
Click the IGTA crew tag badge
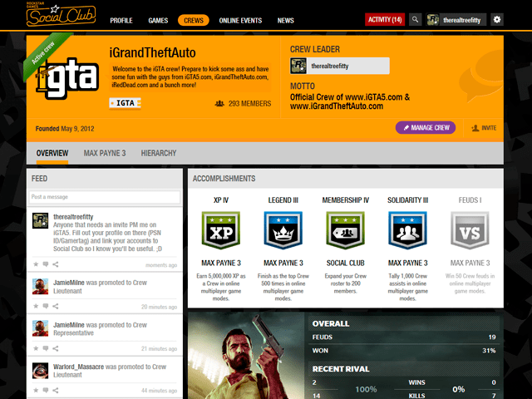(126, 103)
